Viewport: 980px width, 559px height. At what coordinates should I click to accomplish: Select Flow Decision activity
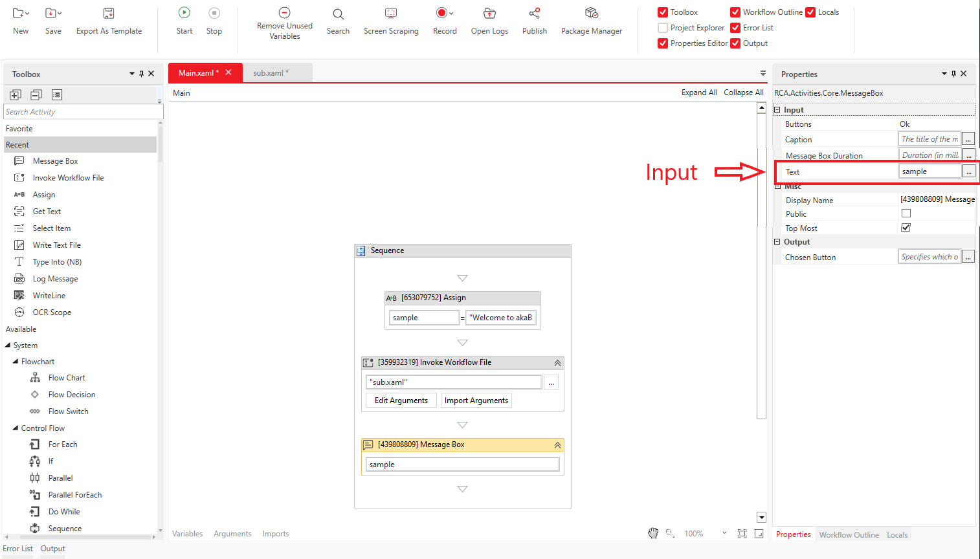[x=71, y=395]
